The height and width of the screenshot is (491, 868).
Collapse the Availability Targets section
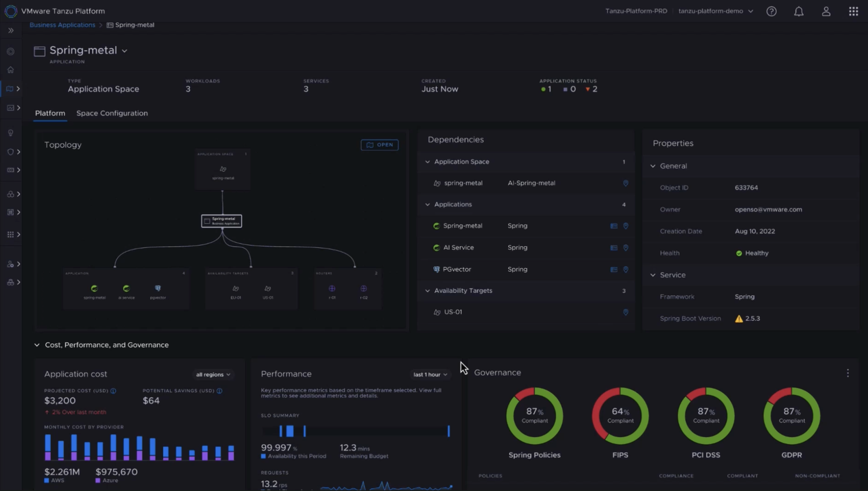pos(428,291)
